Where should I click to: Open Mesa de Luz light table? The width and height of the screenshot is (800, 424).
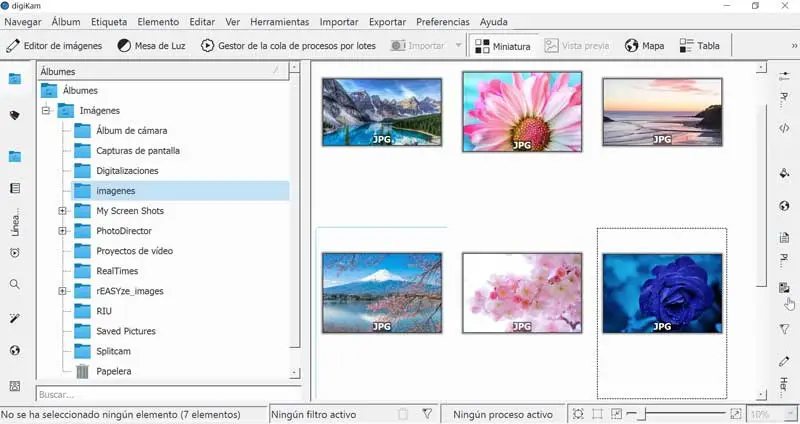click(151, 46)
